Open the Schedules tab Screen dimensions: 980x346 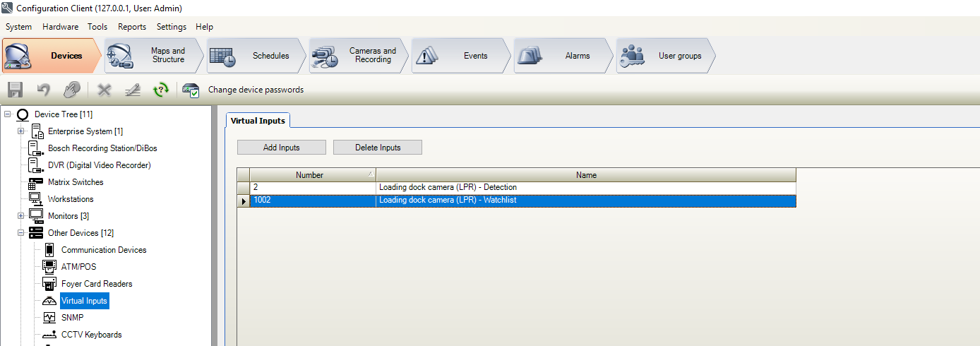click(256, 56)
